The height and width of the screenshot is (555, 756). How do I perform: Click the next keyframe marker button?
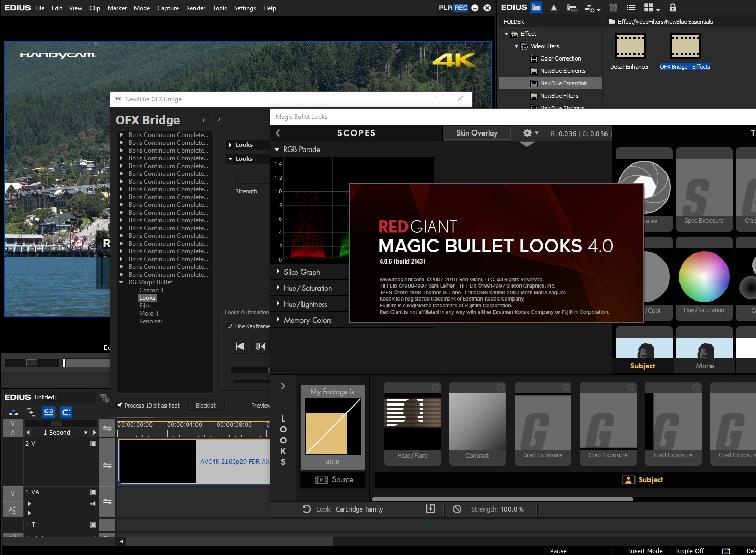pos(261,346)
